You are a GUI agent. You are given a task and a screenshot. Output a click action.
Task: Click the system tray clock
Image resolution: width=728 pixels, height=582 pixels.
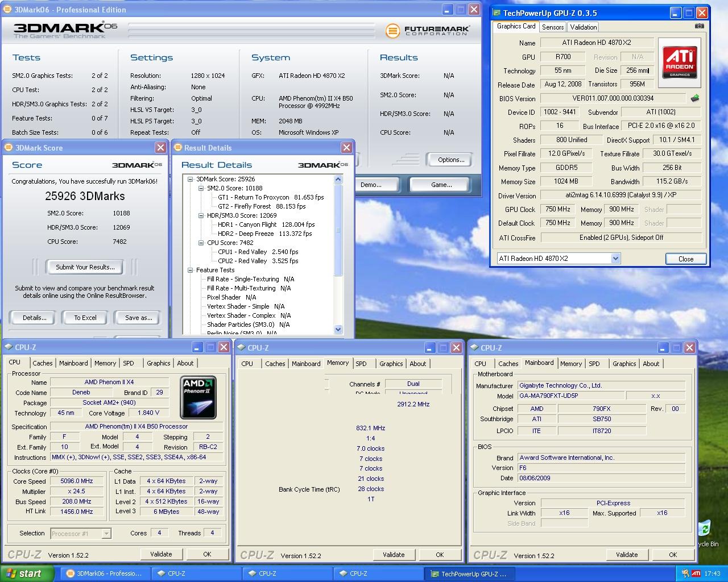click(712, 573)
